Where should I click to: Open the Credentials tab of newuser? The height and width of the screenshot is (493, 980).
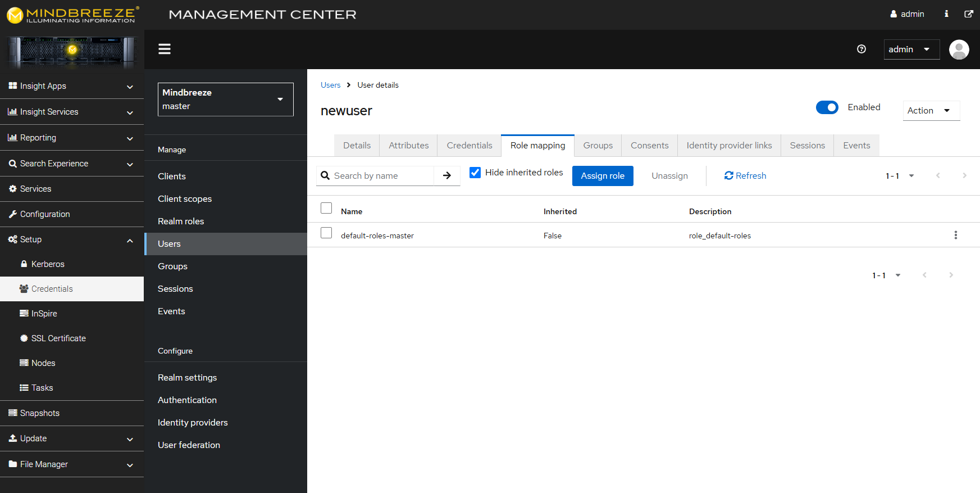coord(470,146)
